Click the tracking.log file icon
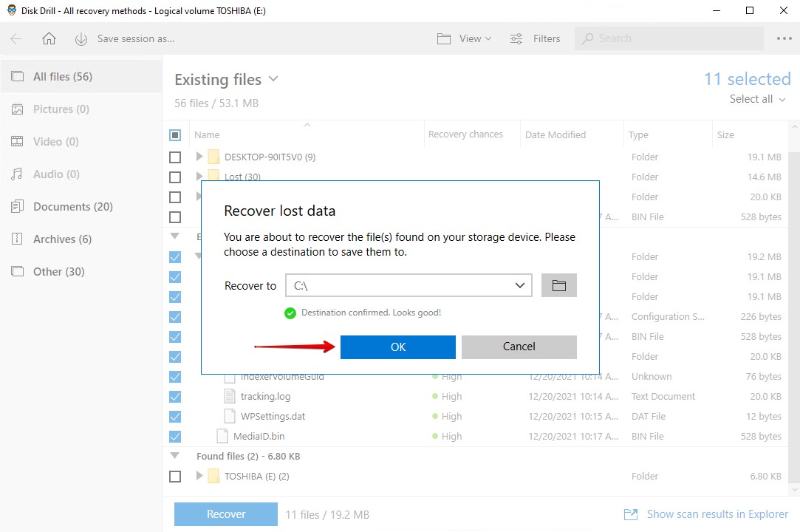Viewport: 800px width, 532px height. (230, 396)
